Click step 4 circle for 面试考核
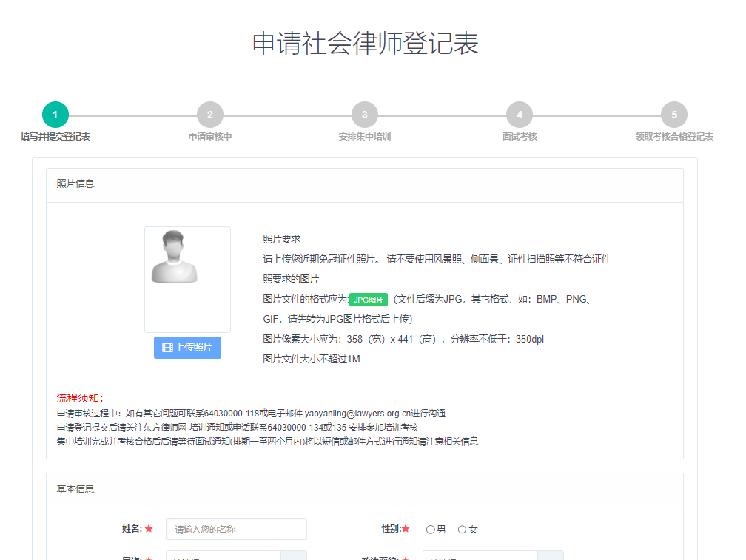This screenshot has width=746, height=560. click(x=520, y=115)
